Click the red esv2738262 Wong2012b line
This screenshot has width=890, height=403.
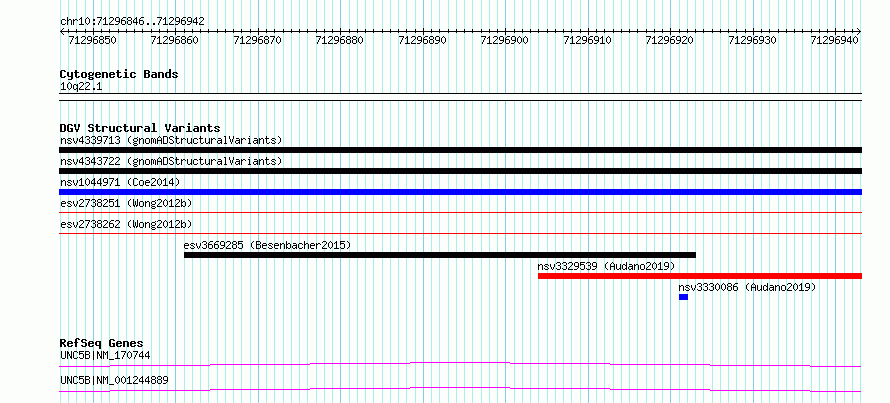tap(460, 233)
